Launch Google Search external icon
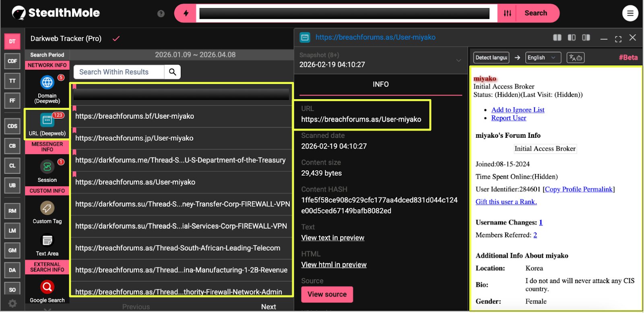Screen dimensions: 644x313 [47, 287]
